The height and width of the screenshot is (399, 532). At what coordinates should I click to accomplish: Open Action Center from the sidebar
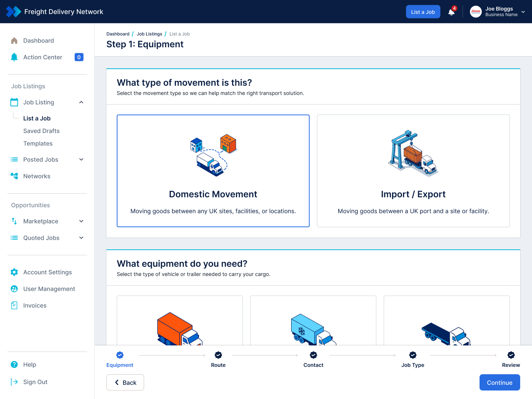pos(42,57)
